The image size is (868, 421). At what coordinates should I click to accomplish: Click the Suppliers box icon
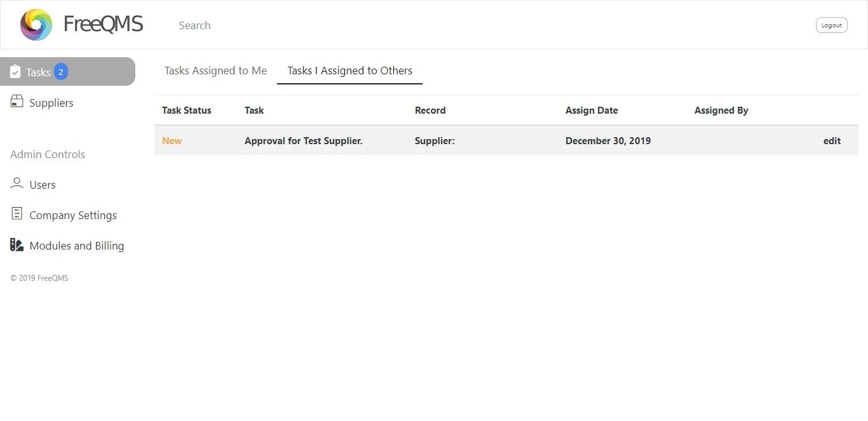coord(17,102)
